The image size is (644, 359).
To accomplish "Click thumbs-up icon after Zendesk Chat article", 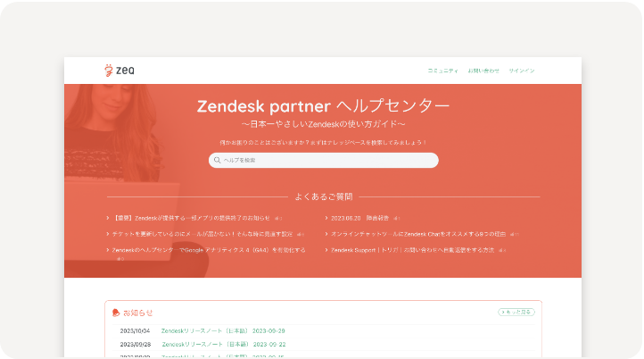I will [514, 234].
